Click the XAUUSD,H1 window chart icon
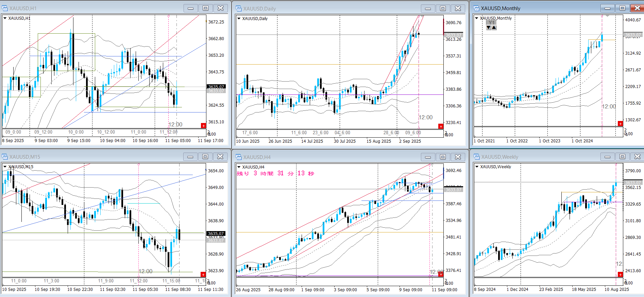This screenshot has height=297, width=644. pyautogui.click(x=5, y=8)
